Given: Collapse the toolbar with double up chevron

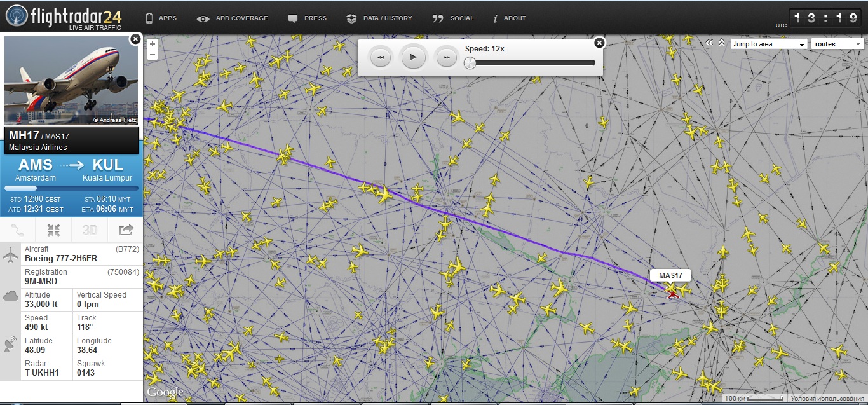Looking at the screenshot, I should pyautogui.click(x=722, y=43).
